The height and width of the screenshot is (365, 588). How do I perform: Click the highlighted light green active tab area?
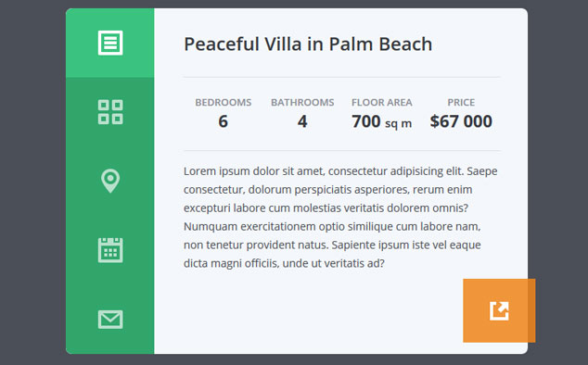[109, 43]
